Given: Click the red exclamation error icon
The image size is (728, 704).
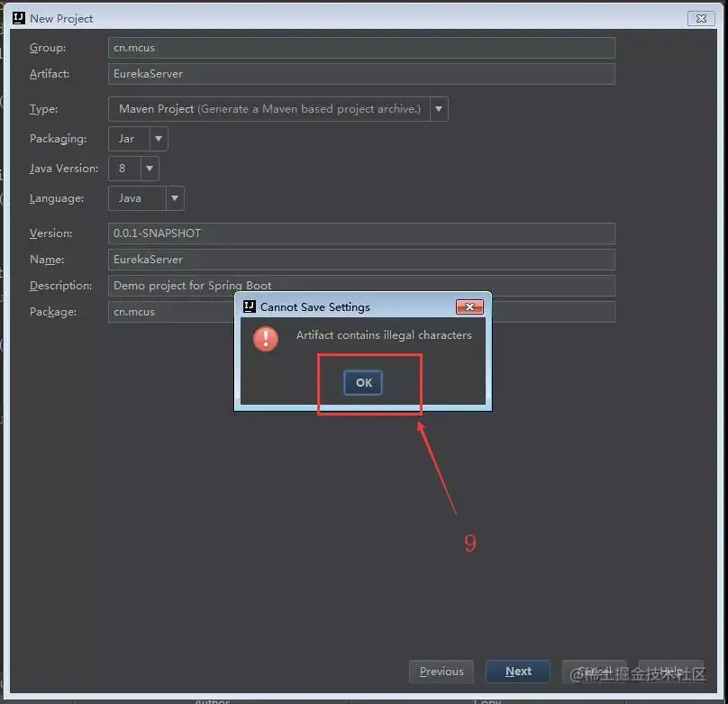Looking at the screenshot, I should pyautogui.click(x=266, y=339).
